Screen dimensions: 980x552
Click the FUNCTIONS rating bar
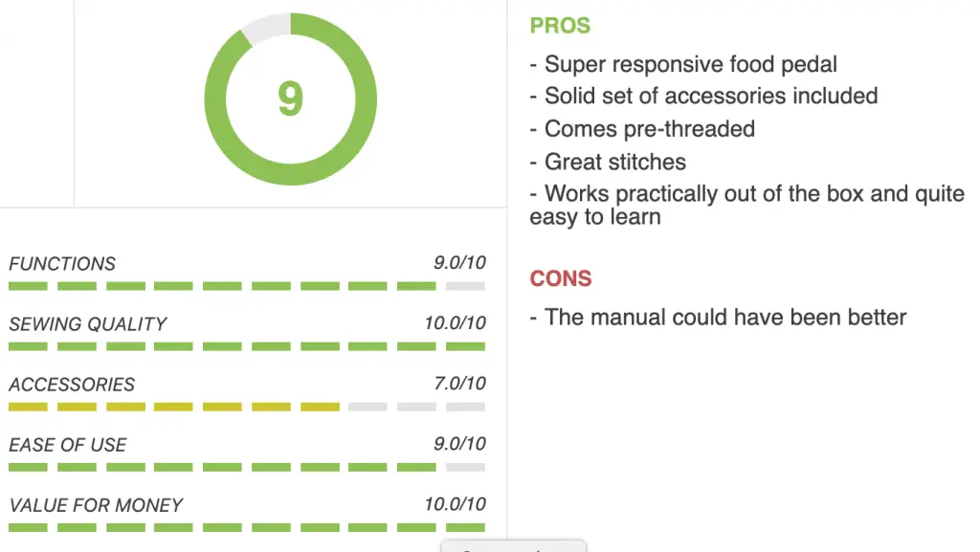(x=247, y=286)
